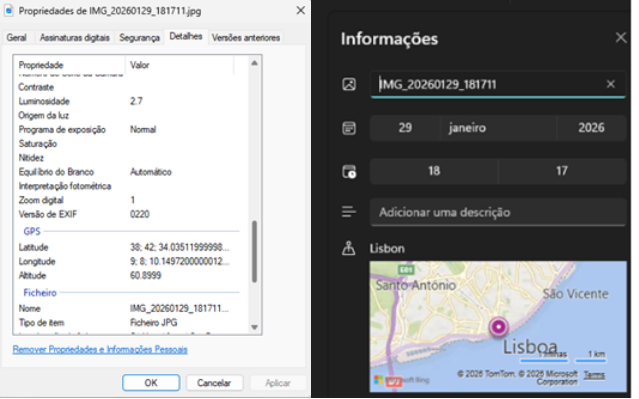Viewport: 639px width, 399px height.
Task: Select the Detalhes tab
Action: (186, 36)
